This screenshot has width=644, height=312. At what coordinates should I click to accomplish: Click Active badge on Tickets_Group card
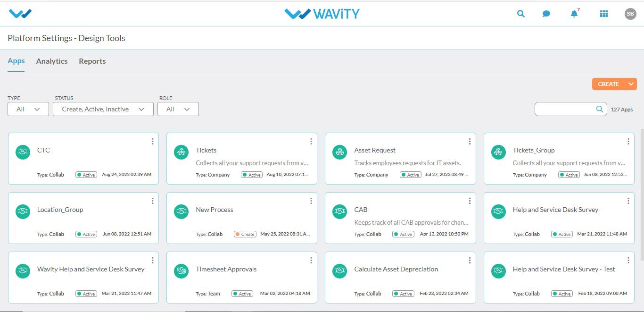point(569,175)
